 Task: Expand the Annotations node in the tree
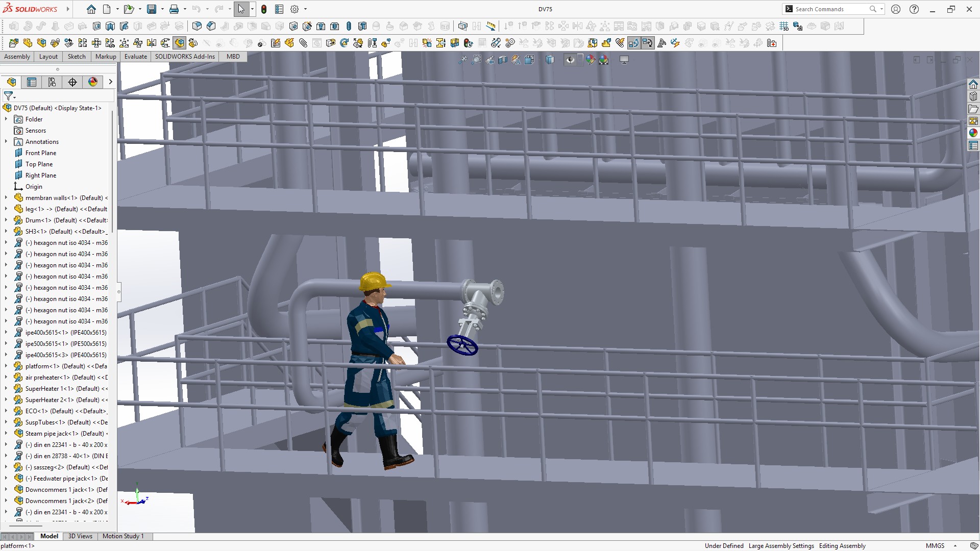[6, 142]
